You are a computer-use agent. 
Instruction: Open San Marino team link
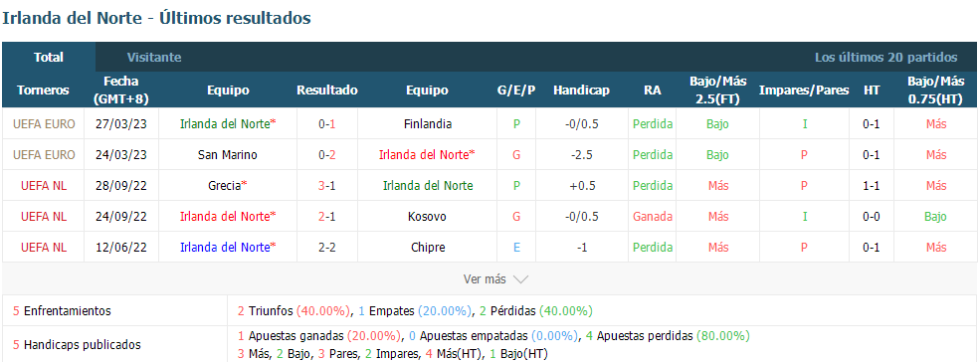click(x=228, y=154)
